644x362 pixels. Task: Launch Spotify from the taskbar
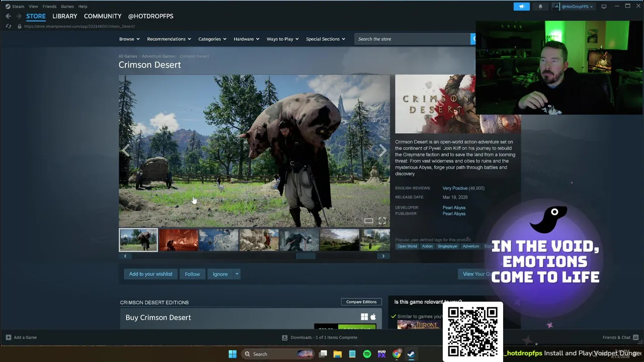367,354
